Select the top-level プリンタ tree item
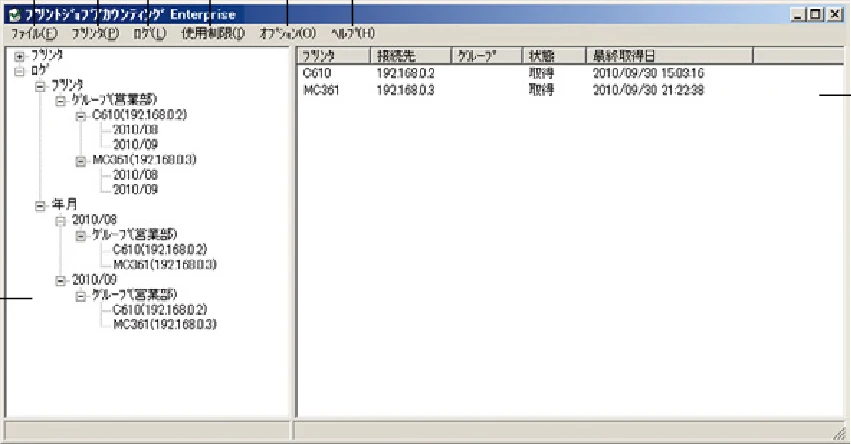 click(47, 55)
